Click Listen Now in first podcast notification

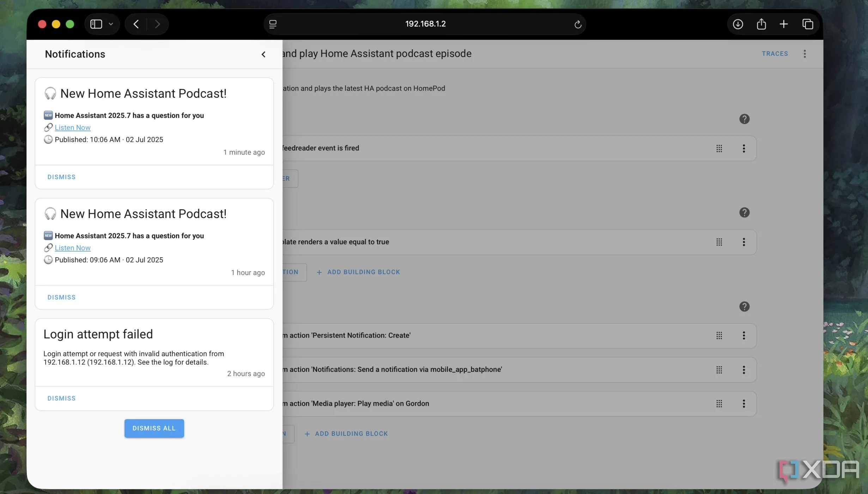coord(72,127)
